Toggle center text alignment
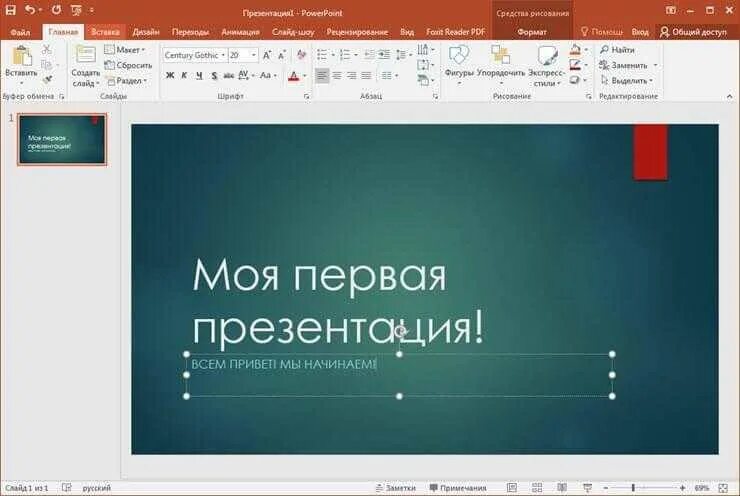Image resolution: width=740 pixels, height=496 pixels. (337, 76)
